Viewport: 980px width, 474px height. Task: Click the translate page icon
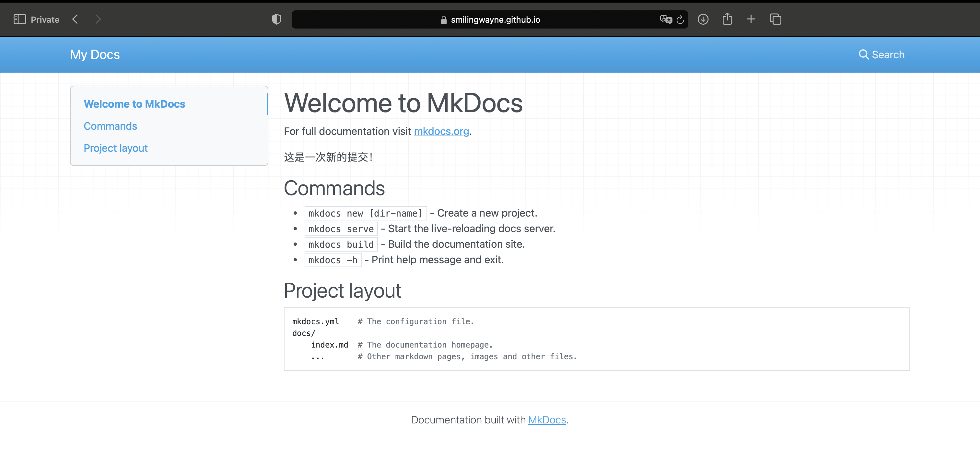(666, 19)
